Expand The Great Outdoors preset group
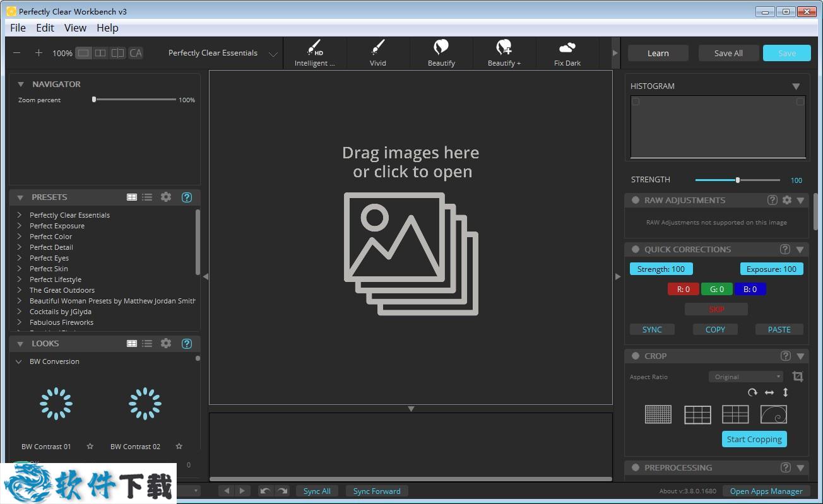The width and height of the screenshot is (823, 504). (x=20, y=290)
